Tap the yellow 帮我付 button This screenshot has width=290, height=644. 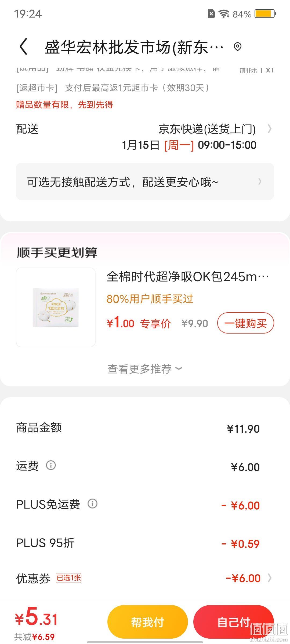click(x=147, y=622)
